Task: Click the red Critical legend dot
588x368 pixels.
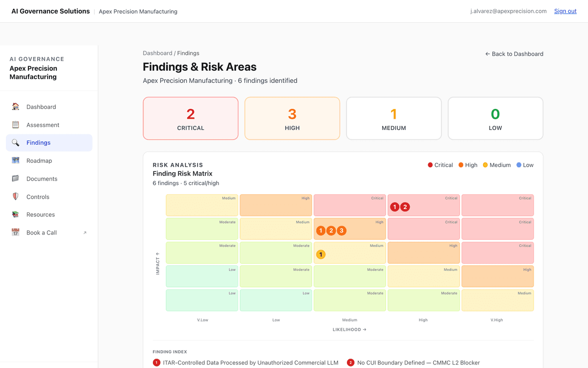Action: (x=430, y=165)
